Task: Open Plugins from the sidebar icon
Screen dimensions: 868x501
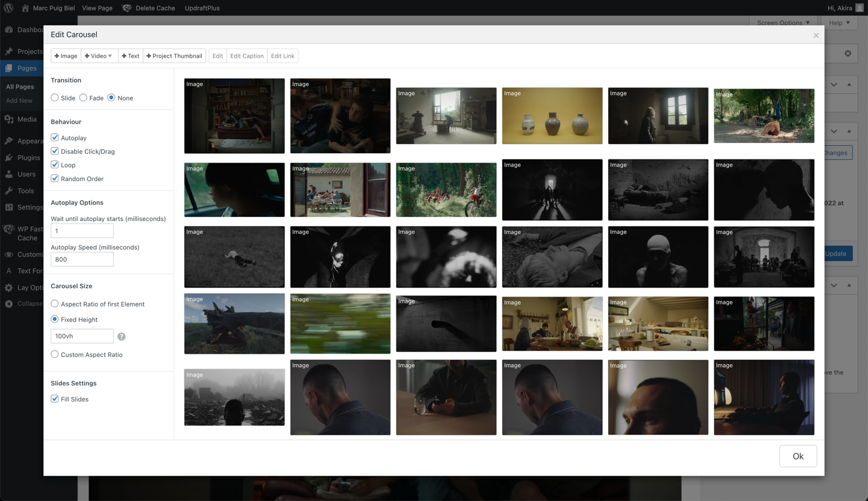Action: (x=9, y=157)
